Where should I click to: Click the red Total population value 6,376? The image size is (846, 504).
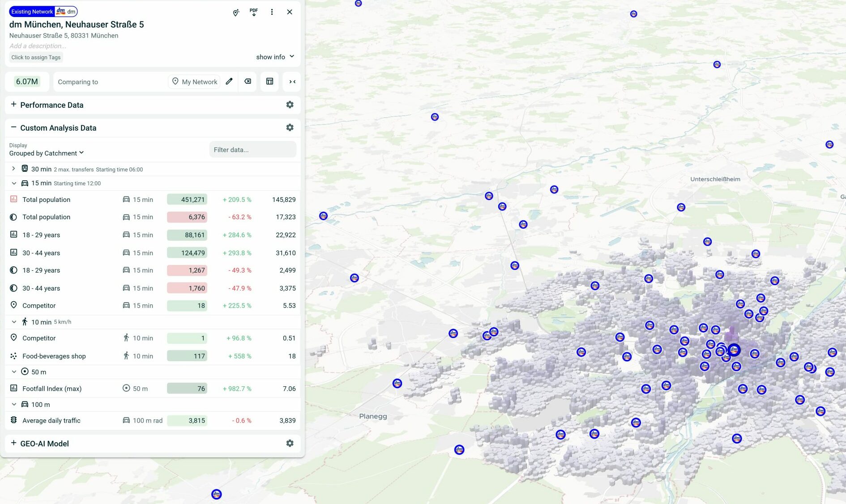187,217
